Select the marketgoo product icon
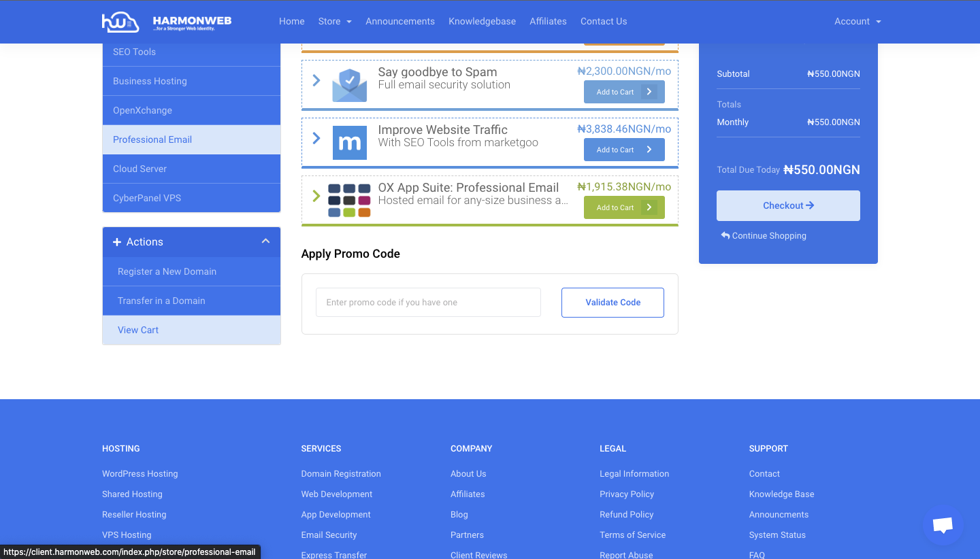This screenshot has height=559, width=980. click(x=349, y=142)
